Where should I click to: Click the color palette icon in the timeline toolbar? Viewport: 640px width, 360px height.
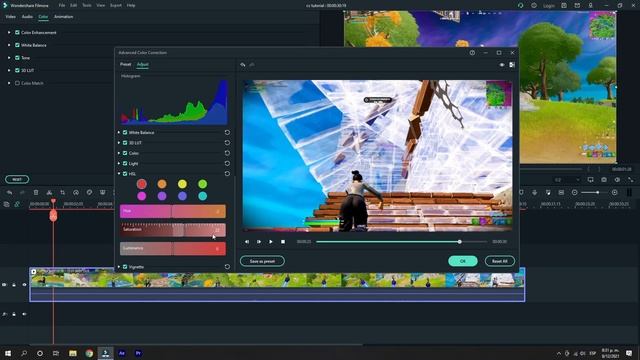pyautogui.click(x=89, y=192)
